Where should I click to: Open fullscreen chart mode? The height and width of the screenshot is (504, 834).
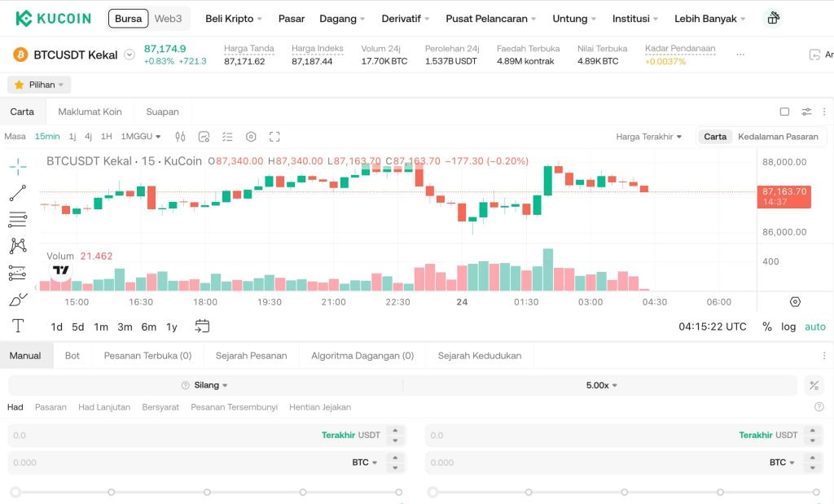(274, 137)
